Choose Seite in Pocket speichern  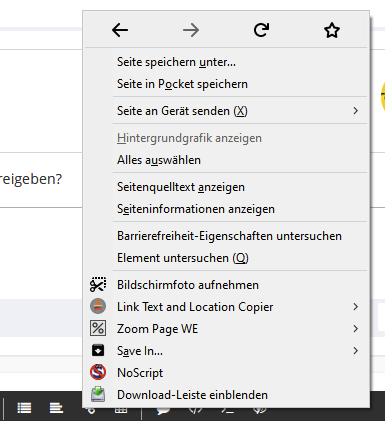pyautogui.click(x=226, y=84)
